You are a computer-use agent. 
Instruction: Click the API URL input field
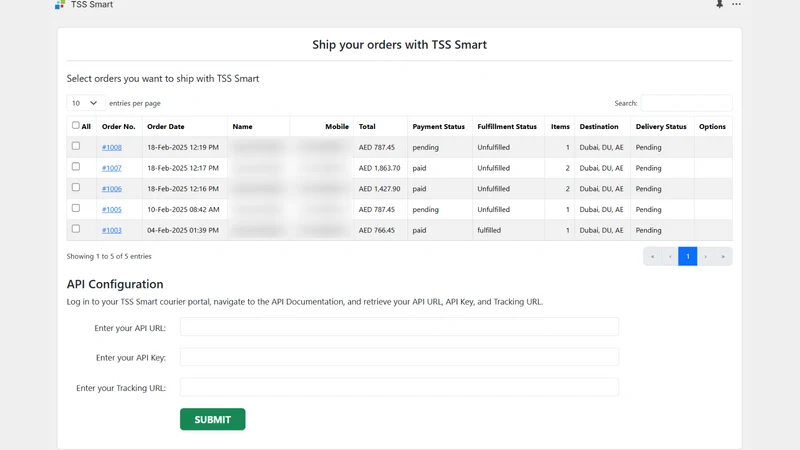(399, 327)
